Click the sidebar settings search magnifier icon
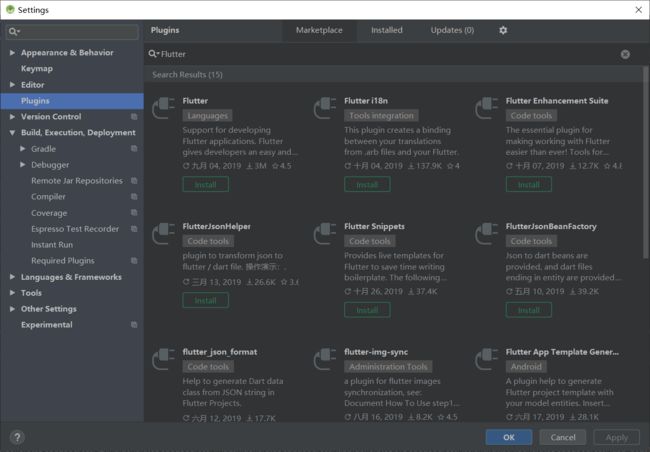Image resolution: width=650 pixels, height=452 pixels. (x=14, y=32)
